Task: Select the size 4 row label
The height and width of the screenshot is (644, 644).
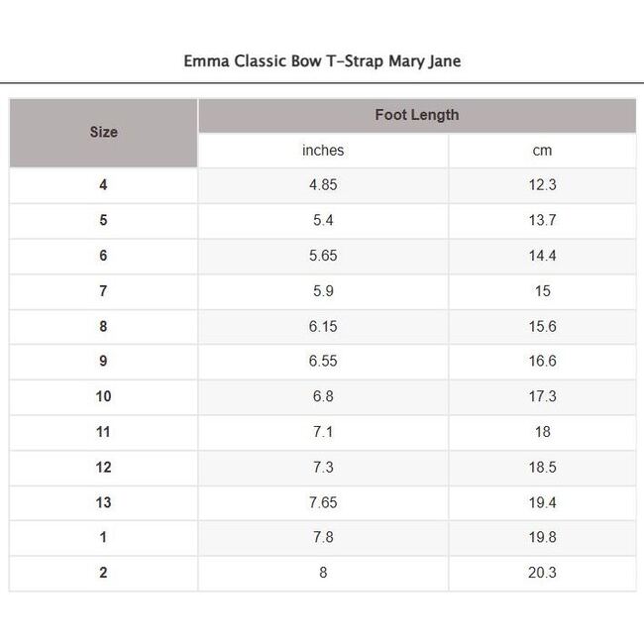Action: tap(103, 185)
